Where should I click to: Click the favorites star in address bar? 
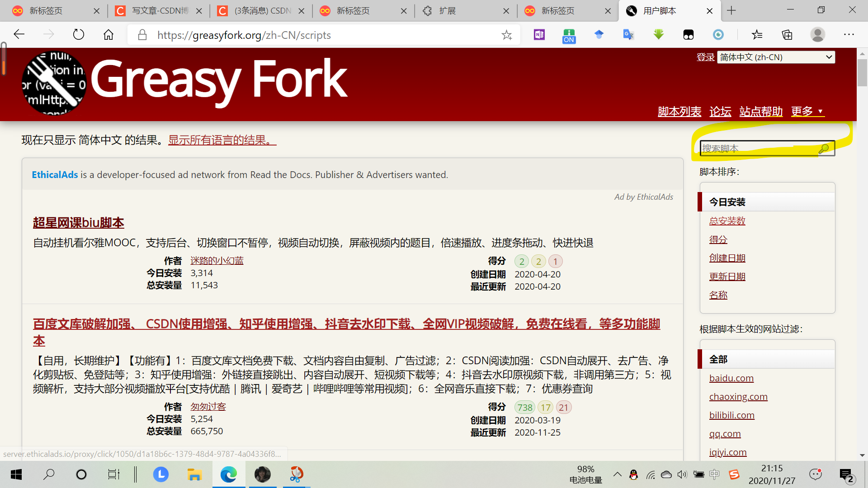[x=507, y=35]
